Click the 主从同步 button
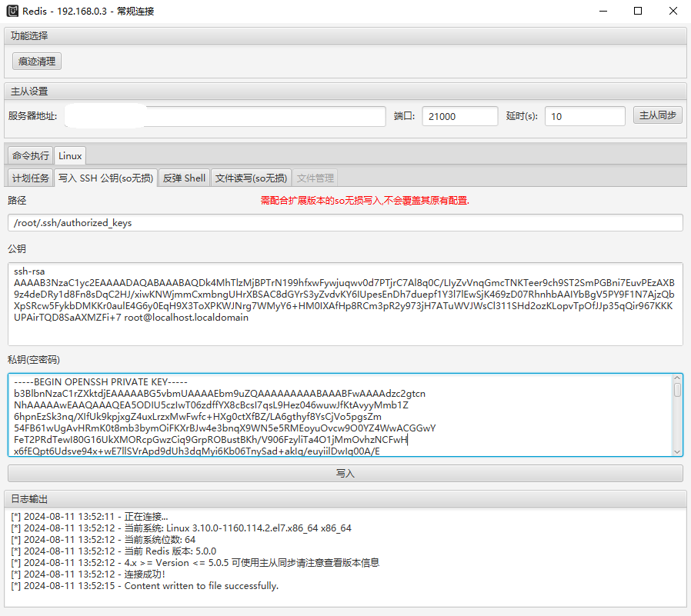Viewport: 691px width, 616px height. pos(657,115)
